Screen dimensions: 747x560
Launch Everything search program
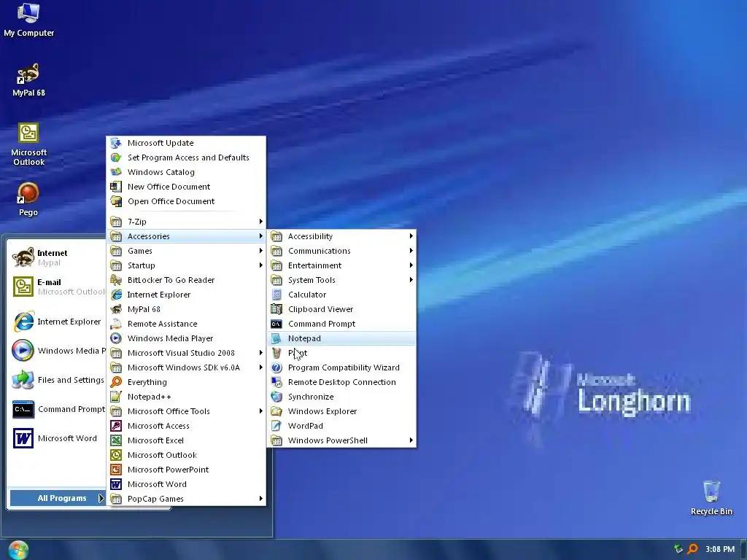coord(186,382)
